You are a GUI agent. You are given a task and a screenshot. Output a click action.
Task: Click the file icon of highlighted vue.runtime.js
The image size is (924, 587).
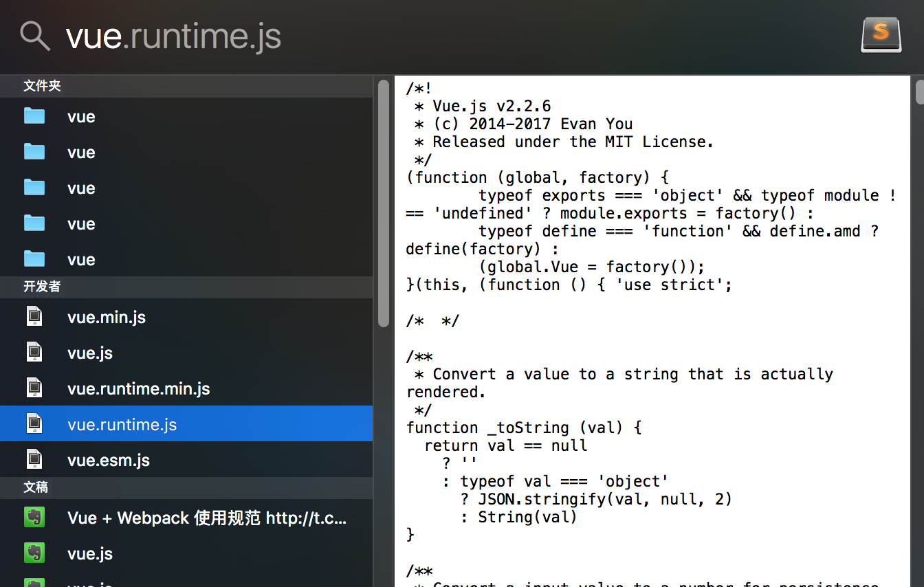point(34,423)
